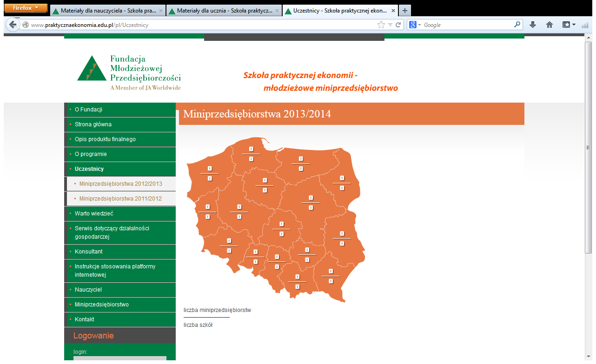Click the 'liczba miniprzedsiębiorstw' legend text
The width and height of the screenshot is (596, 364).
pyautogui.click(x=217, y=310)
